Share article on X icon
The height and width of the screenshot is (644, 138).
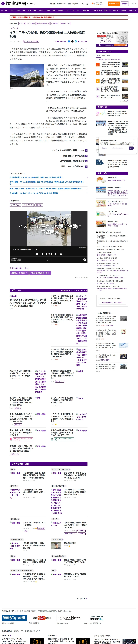[x=72, y=42]
